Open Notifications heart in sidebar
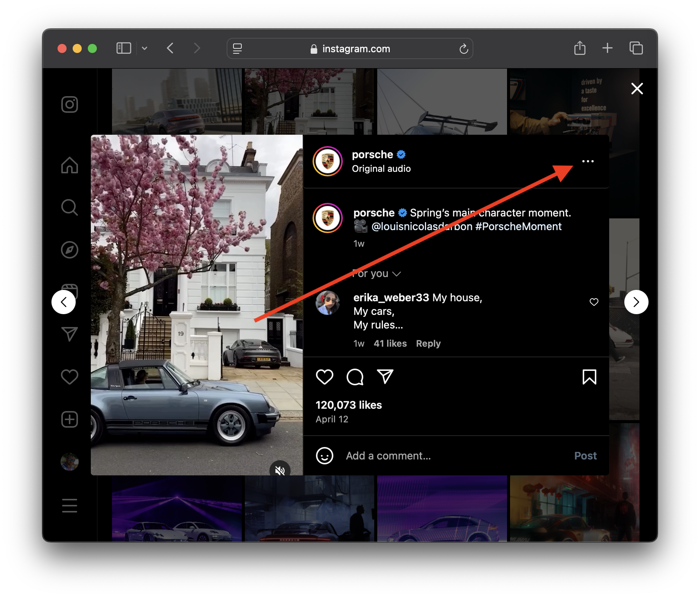 click(x=70, y=377)
